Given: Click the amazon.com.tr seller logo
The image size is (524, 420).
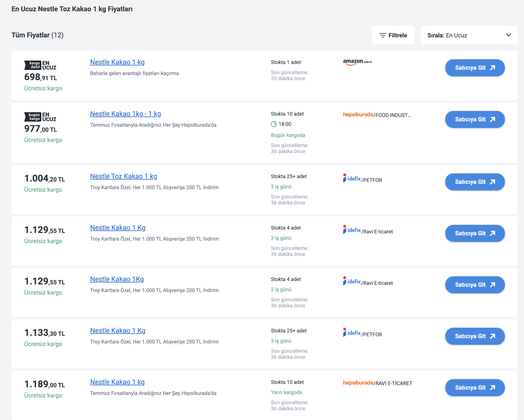Looking at the screenshot, I should click(357, 62).
